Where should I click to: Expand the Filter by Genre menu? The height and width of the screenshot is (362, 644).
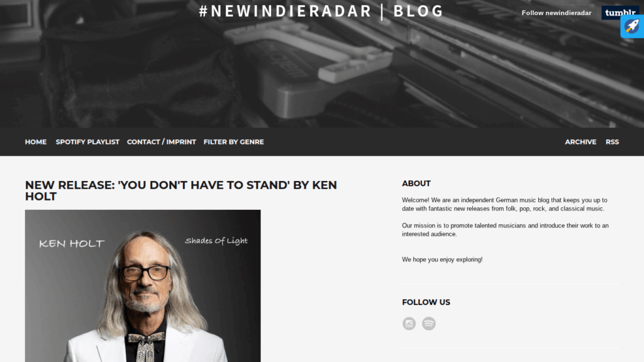tap(234, 142)
